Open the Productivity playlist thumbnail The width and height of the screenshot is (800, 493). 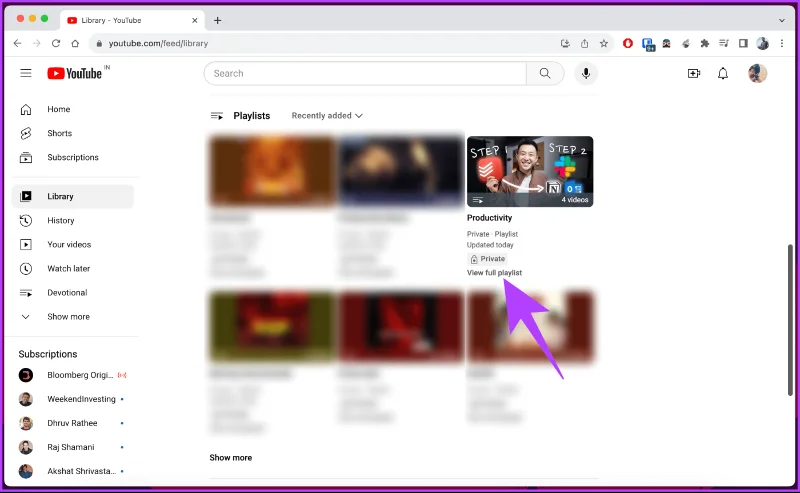coord(530,171)
